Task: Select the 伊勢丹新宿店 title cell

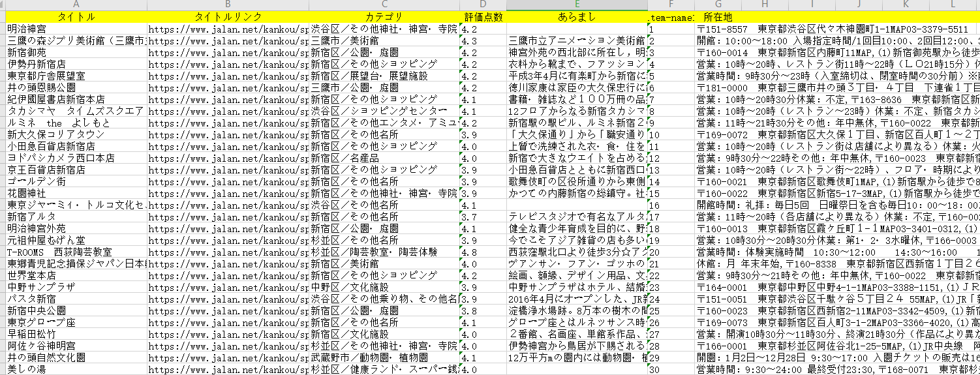Action: (76, 64)
